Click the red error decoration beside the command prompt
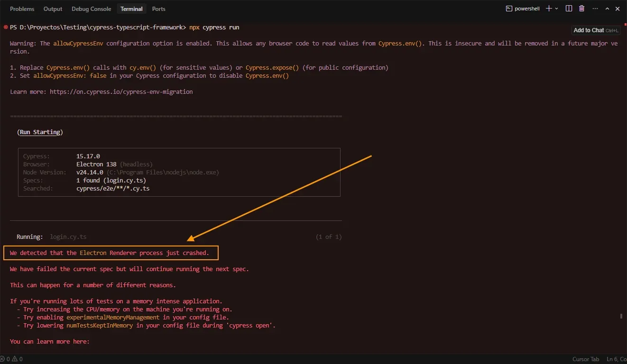 point(5,27)
